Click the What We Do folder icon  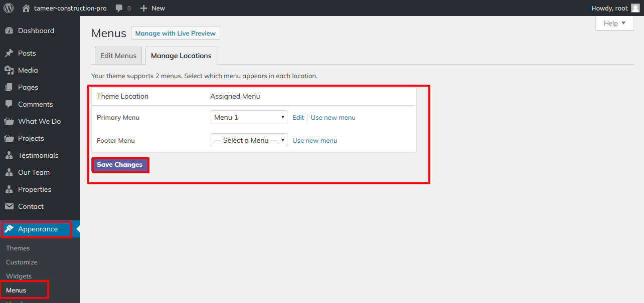[x=9, y=121]
